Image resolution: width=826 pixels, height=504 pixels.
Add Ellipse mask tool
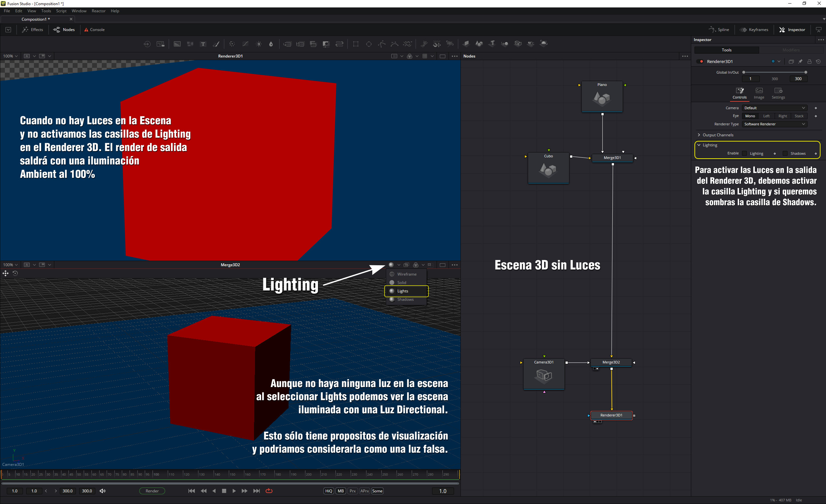(369, 44)
